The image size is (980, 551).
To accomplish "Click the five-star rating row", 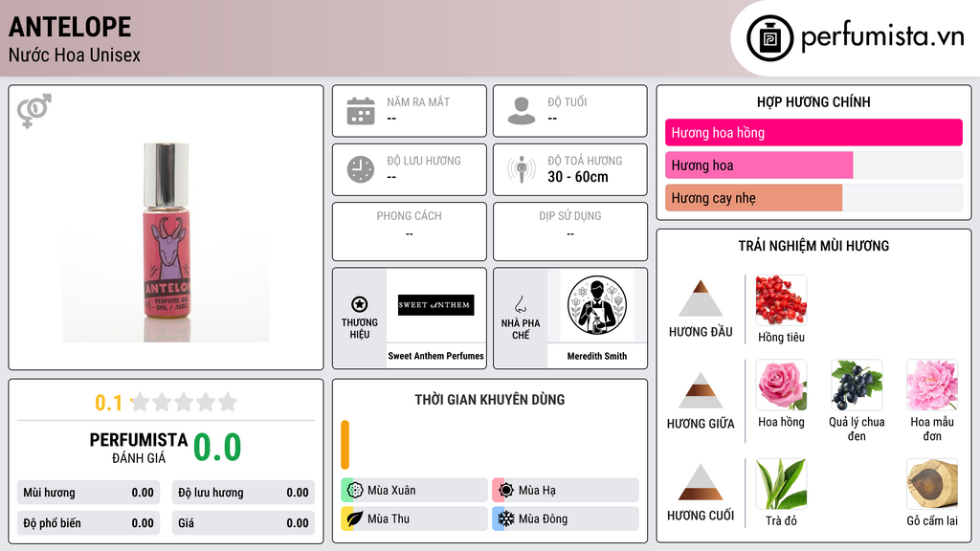I will point(184,402).
